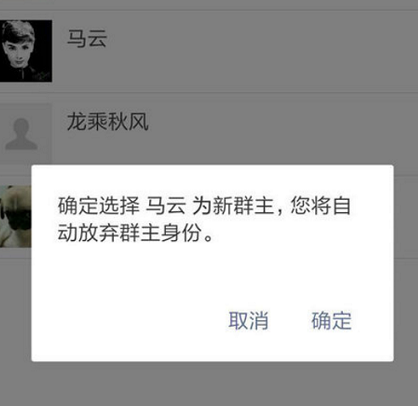418x406 pixels.
Task: Confirm with the 确定 button
Action: click(x=331, y=321)
